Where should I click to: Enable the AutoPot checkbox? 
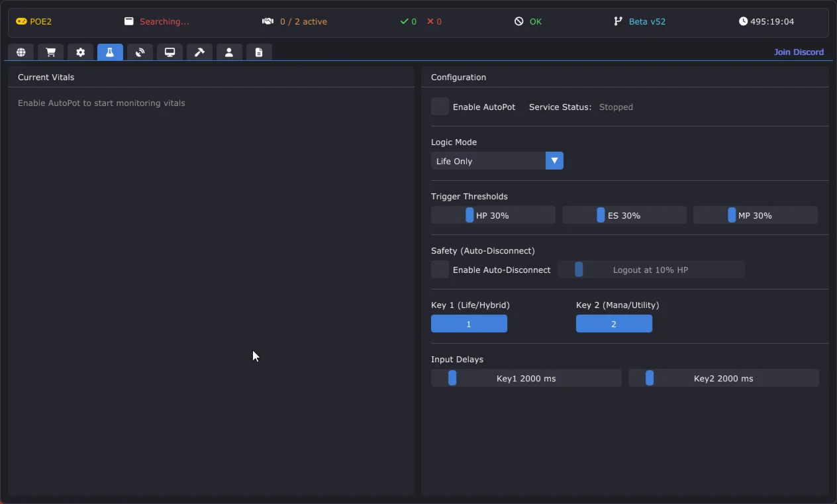tap(440, 107)
